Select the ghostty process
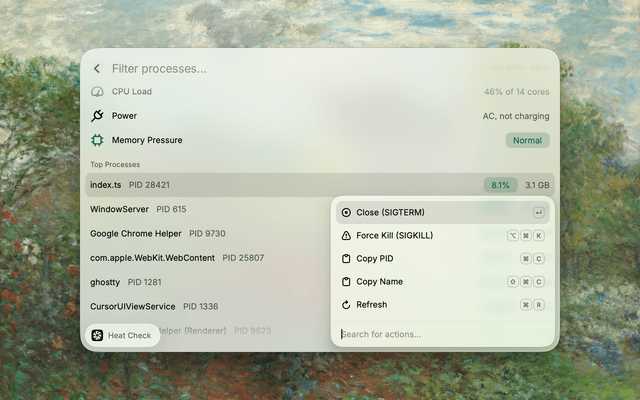Image resolution: width=640 pixels, height=400 pixels. 208,282
